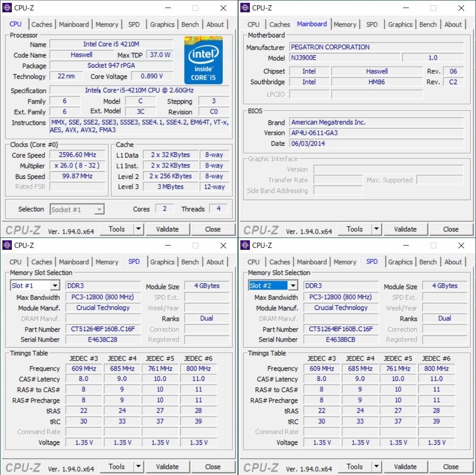Click serial number E4638BCB in Slot #2 window
This screenshot has height=475, width=476.
341,340
